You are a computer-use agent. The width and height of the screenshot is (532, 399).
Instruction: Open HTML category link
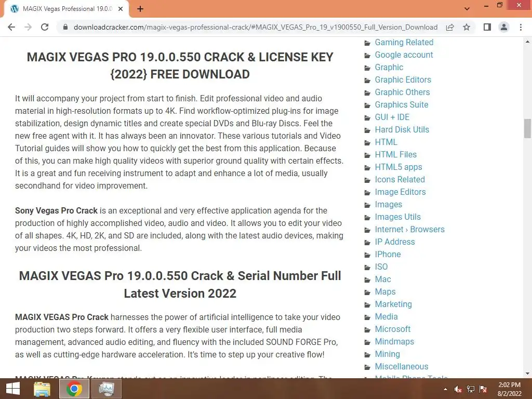pyautogui.click(x=386, y=142)
